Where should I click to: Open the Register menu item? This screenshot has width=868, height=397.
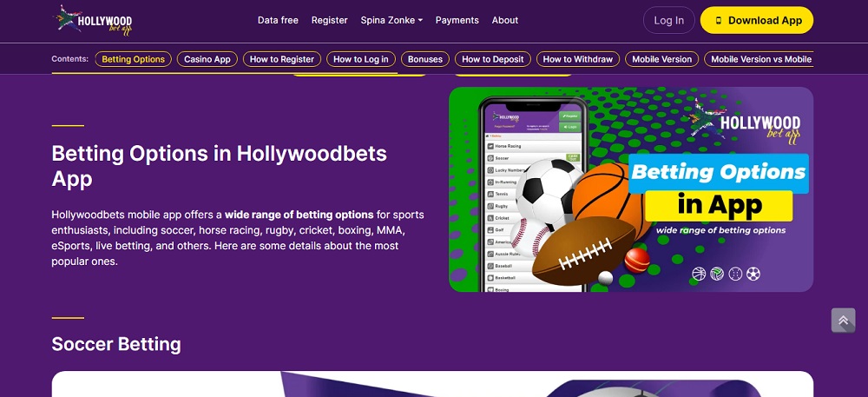(x=329, y=20)
